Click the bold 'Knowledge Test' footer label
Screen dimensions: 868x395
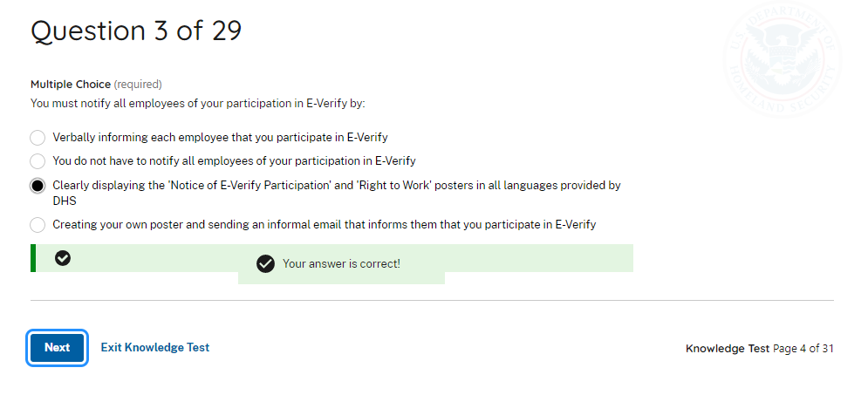(x=728, y=349)
